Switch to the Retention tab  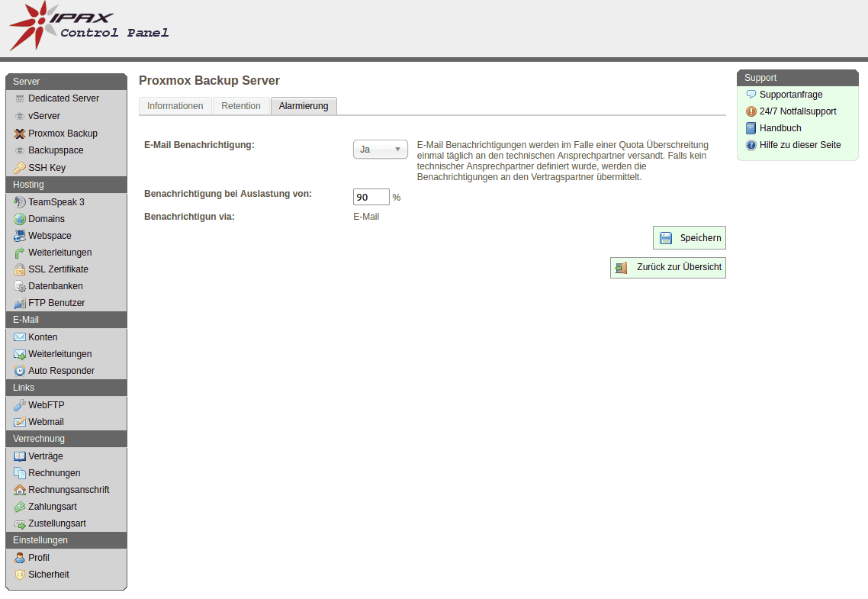pos(241,106)
